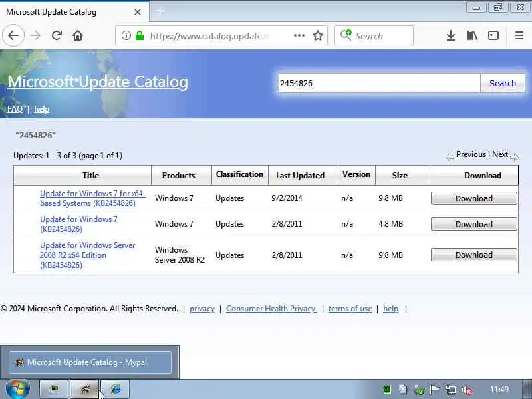Open Update for Windows Server 2008 R2 link

88,255
